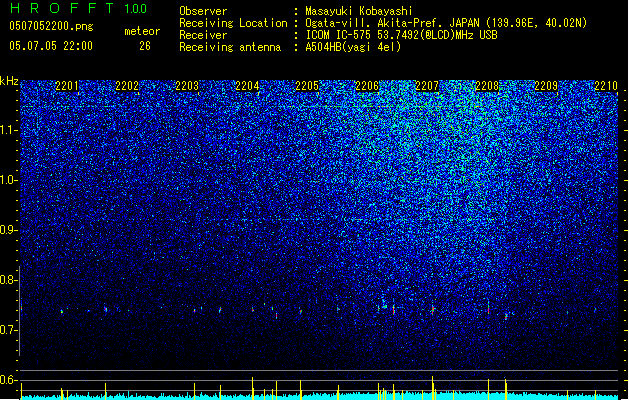Click the 2201 time marker
Screen dimensions: 629x400
(67, 86)
